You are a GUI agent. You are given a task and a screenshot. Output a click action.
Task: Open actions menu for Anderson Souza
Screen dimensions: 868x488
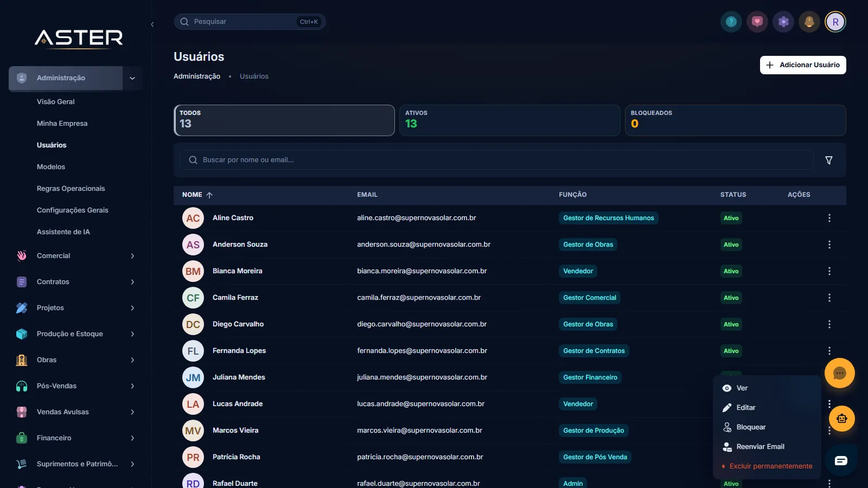pyautogui.click(x=829, y=245)
